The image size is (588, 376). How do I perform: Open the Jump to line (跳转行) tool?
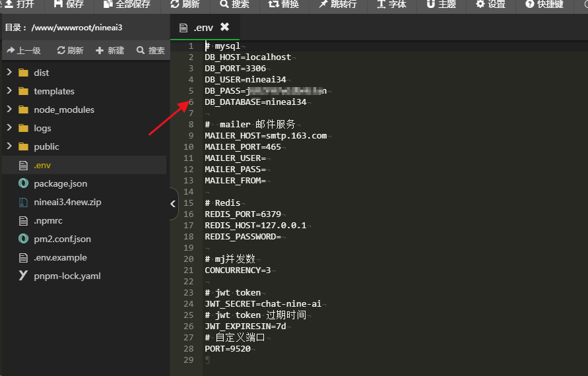[x=337, y=4]
